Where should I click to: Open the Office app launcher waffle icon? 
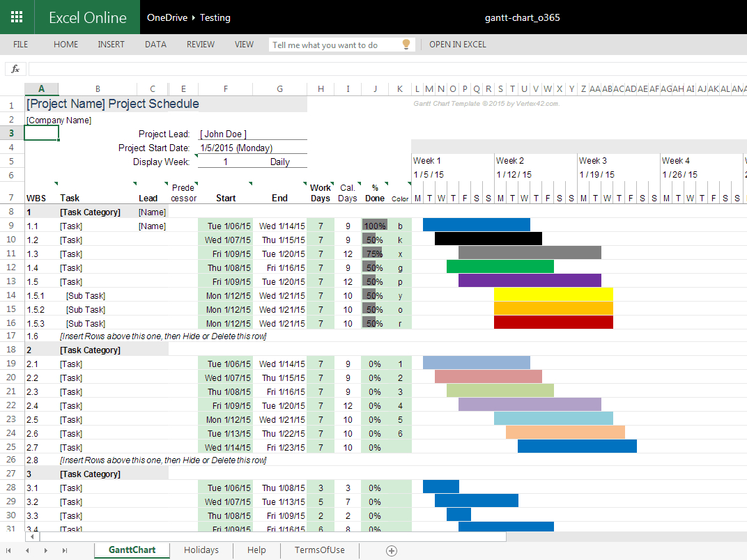17,17
